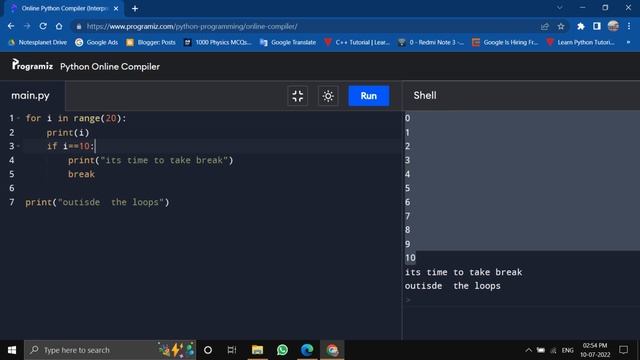Click the 'break' keyword on line 5
640x360 pixels.
tap(81, 174)
